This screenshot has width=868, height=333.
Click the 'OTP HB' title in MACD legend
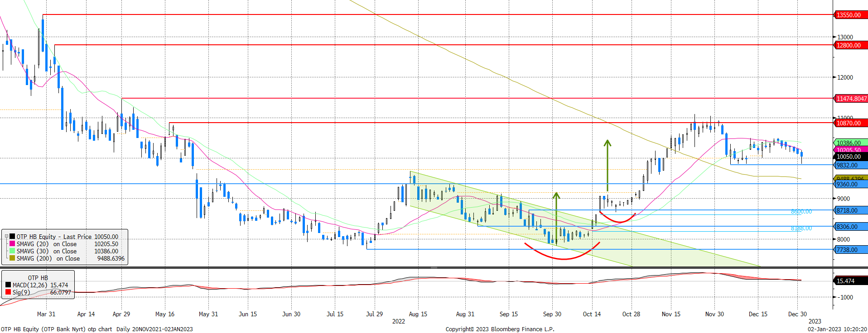pos(38,278)
